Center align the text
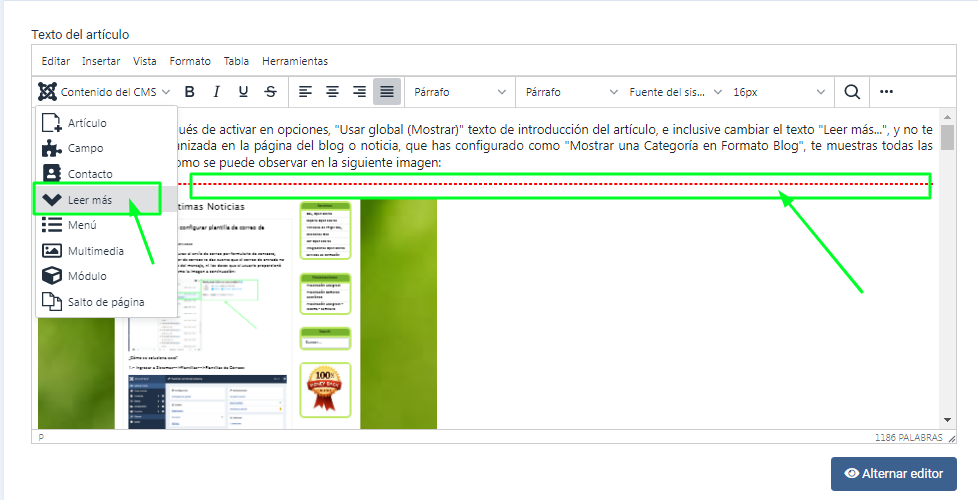The width and height of the screenshot is (978, 500). pyautogui.click(x=333, y=92)
